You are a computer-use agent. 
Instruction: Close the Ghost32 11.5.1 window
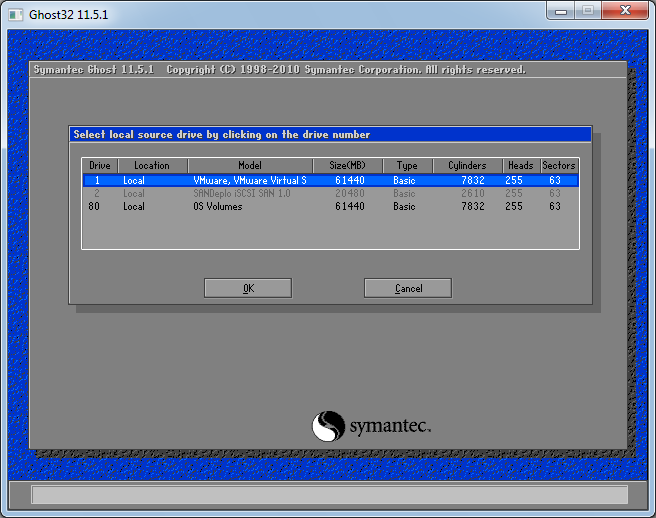pos(625,10)
